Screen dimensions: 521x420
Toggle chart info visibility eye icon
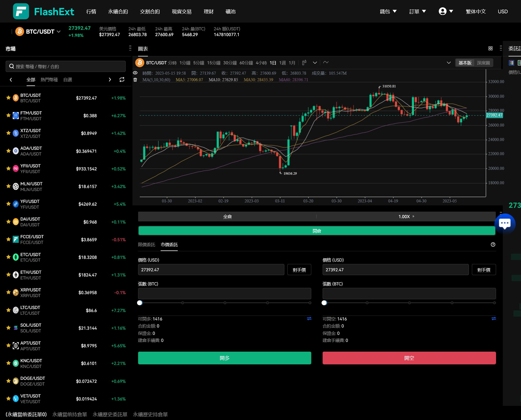(x=135, y=73)
